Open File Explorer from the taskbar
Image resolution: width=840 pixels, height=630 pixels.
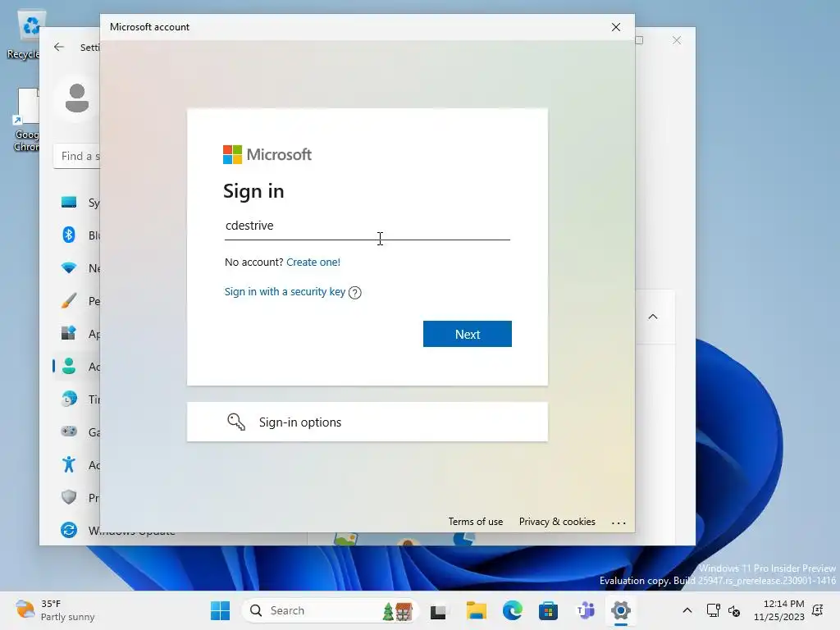tap(476, 610)
